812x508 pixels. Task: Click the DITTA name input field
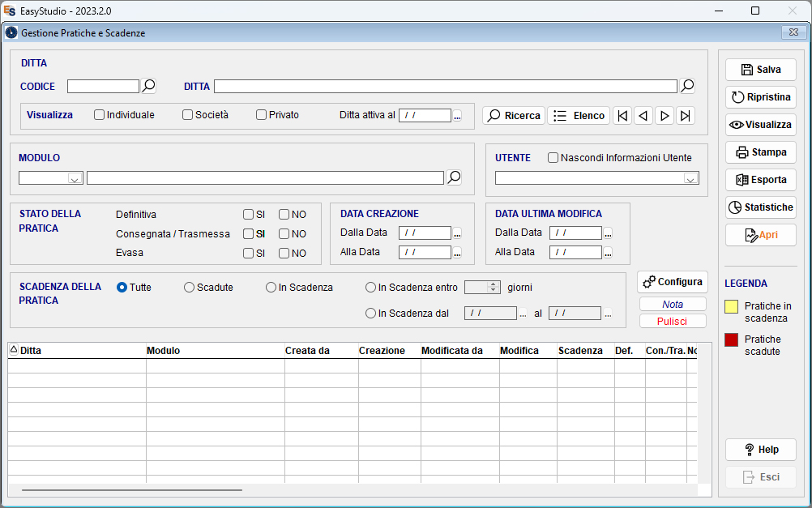tap(446, 86)
